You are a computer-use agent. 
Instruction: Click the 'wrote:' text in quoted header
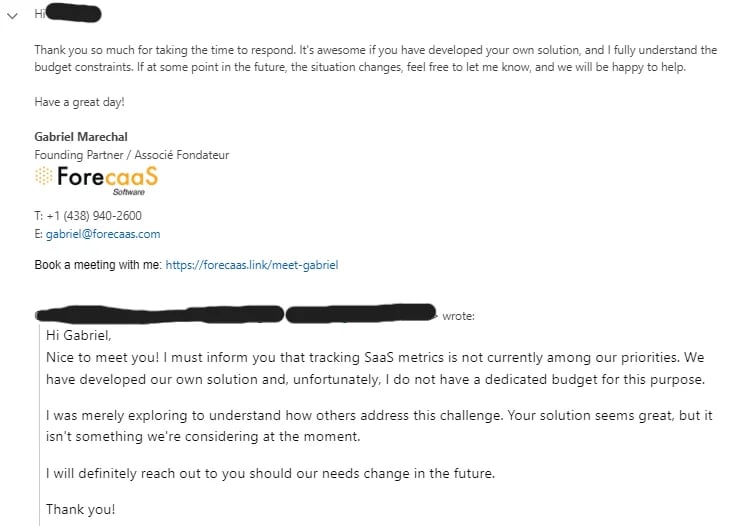pos(458,316)
